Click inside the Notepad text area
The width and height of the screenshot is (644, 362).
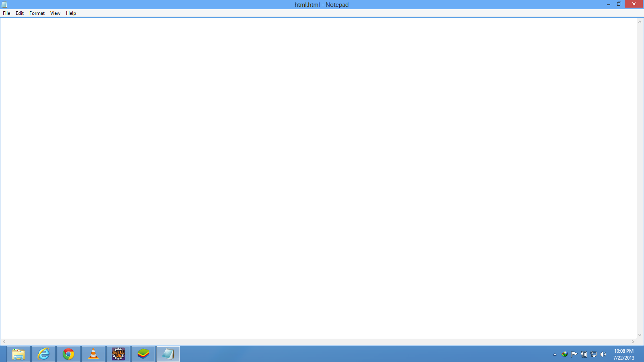[318, 178]
